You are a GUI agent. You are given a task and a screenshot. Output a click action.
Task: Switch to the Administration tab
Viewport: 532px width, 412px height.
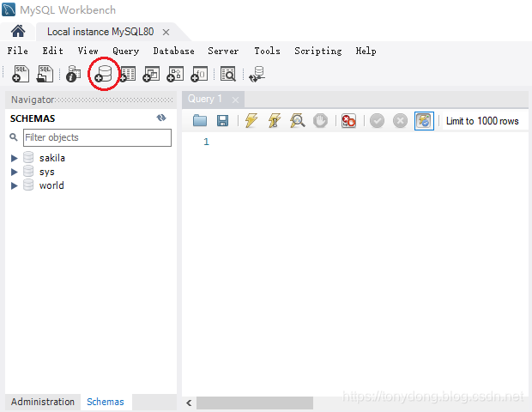coord(43,402)
